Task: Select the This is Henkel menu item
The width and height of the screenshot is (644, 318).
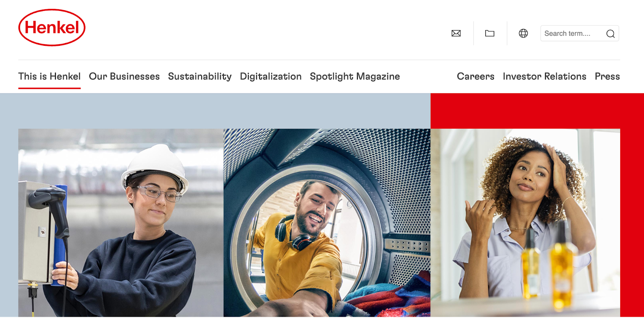Action: pyautogui.click(x=50, y=76)
